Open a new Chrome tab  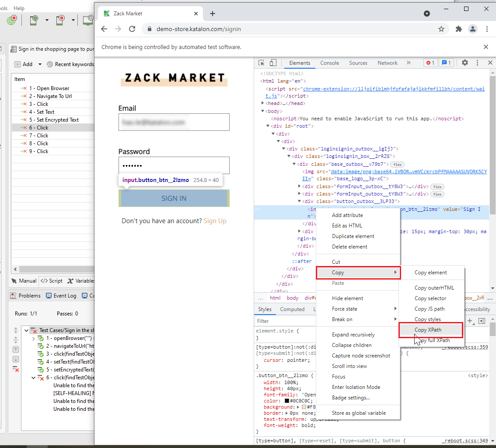213,14
